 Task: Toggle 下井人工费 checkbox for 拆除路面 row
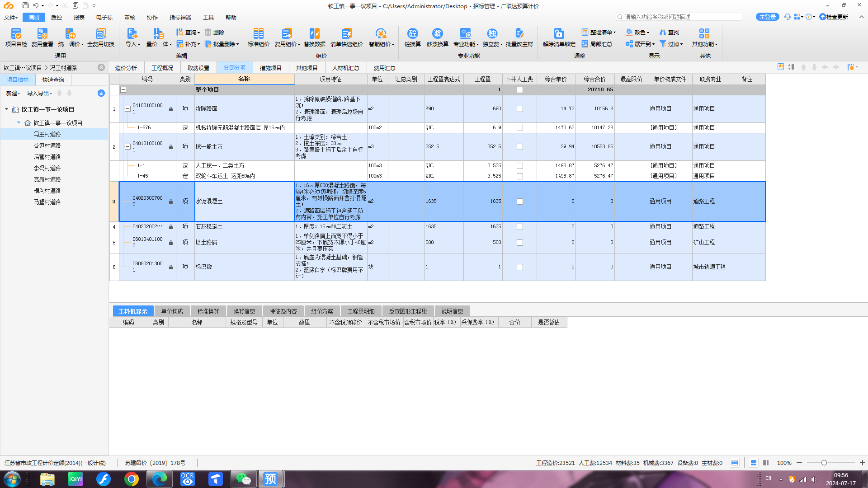pyautogui.click(x=520, y=109)
